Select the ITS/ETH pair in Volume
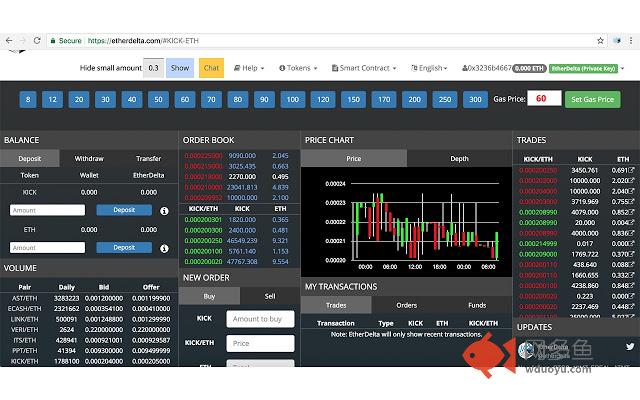640x400 pixels. [24, 340]
